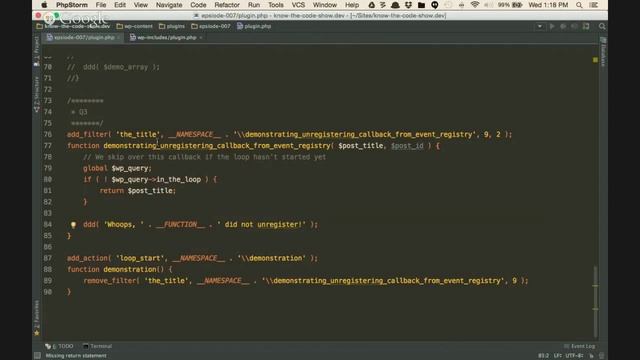640x360 pixels.
Task: Click the line separator LF status widget
Action: click(557, 356)
